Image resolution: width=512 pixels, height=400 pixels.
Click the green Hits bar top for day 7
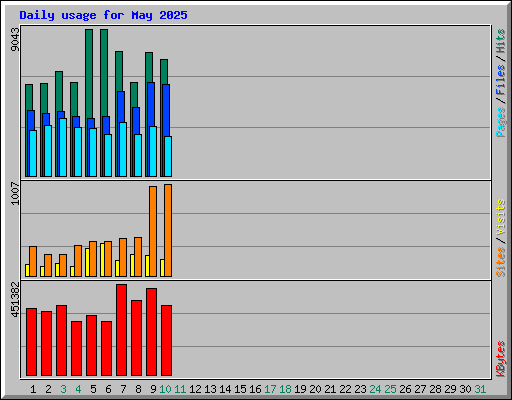119,71
